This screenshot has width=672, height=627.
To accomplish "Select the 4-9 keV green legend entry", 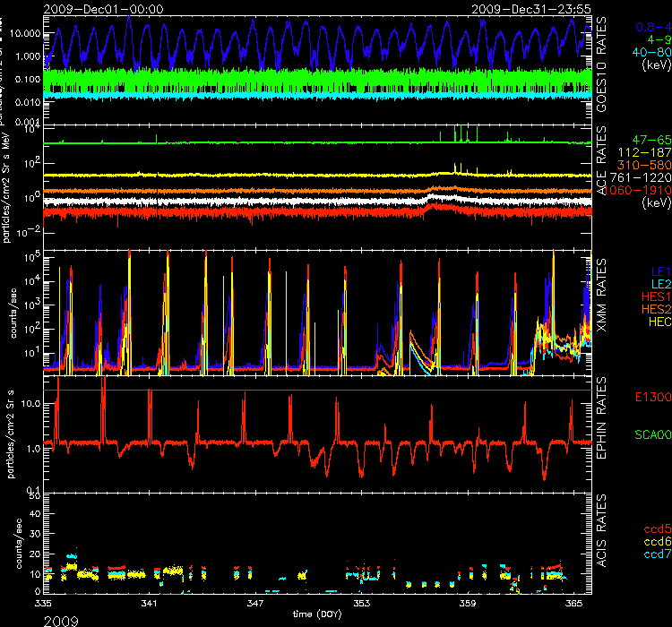I will [x=655, y=39].
